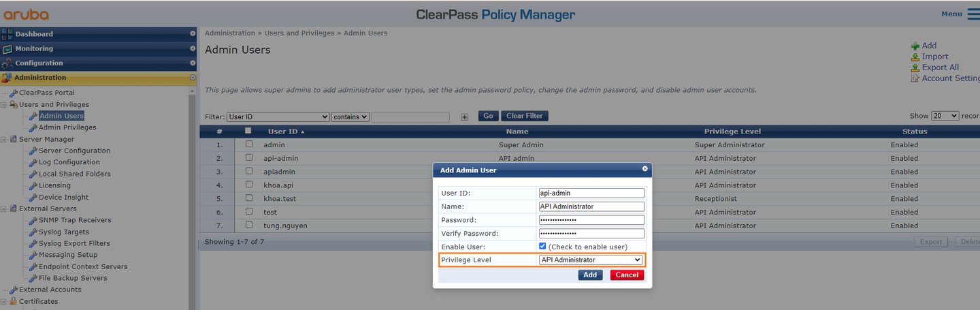The image size is (980, 310).
Task: Select the checkbox for the apiadmin row
Action: pyautogui.click(x=248, y=172)
